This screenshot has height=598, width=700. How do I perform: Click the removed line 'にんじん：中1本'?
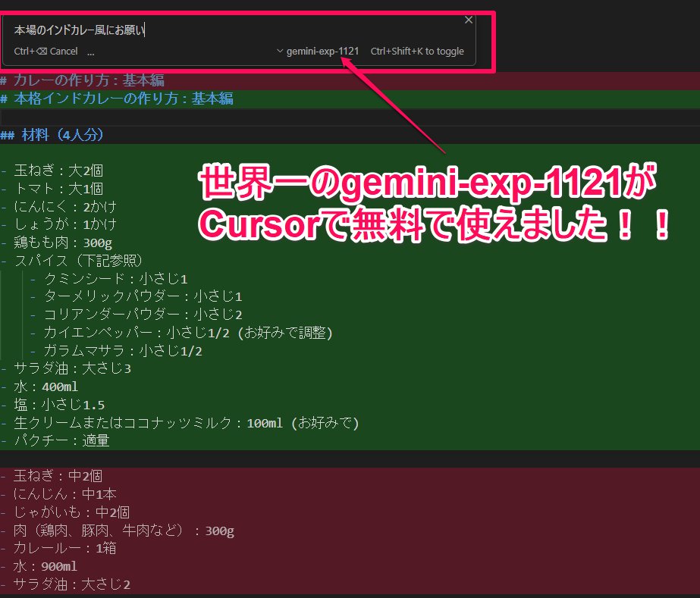[x=65, y=494]
